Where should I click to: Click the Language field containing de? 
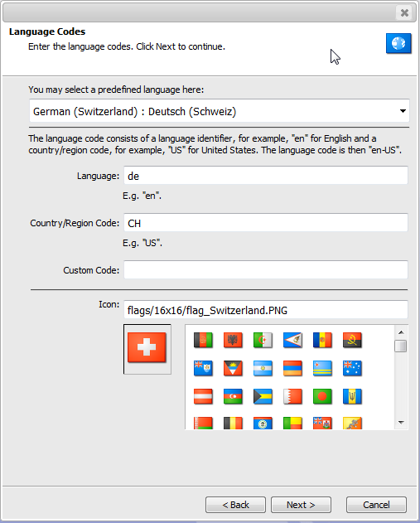(266, 176)
